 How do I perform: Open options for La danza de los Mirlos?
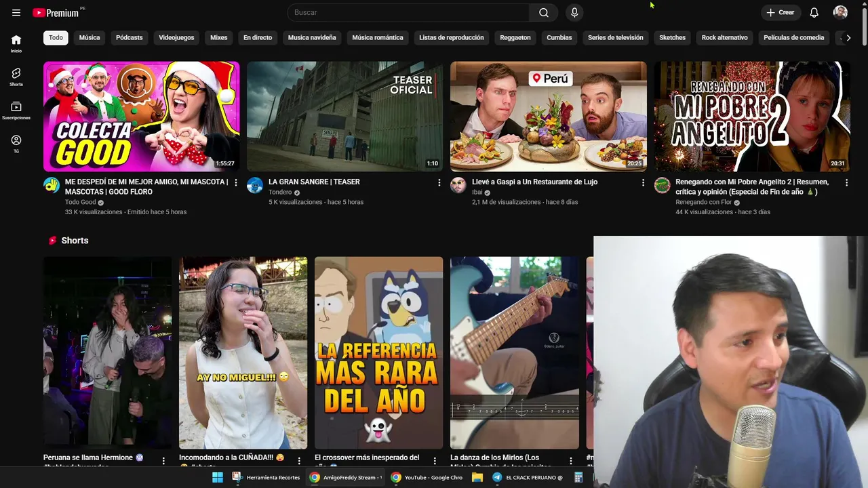(x=570, y=460)
